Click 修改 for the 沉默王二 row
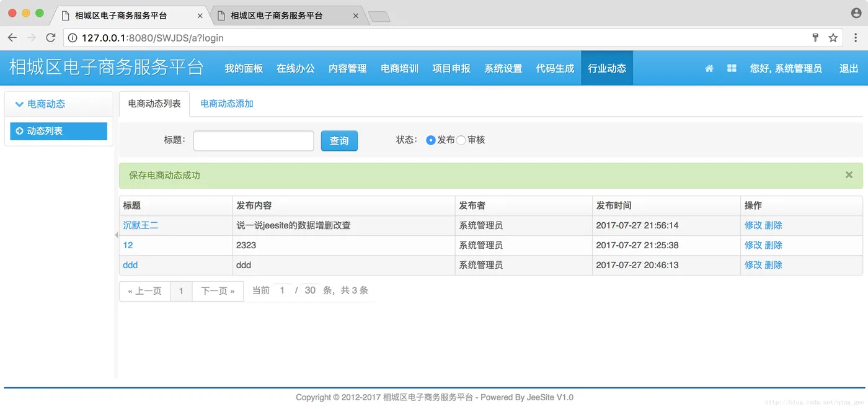 [x=753, y=225]
